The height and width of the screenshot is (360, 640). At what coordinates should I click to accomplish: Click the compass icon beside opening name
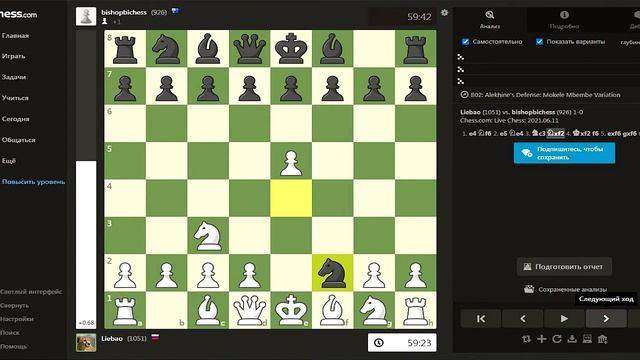[464, 95]
